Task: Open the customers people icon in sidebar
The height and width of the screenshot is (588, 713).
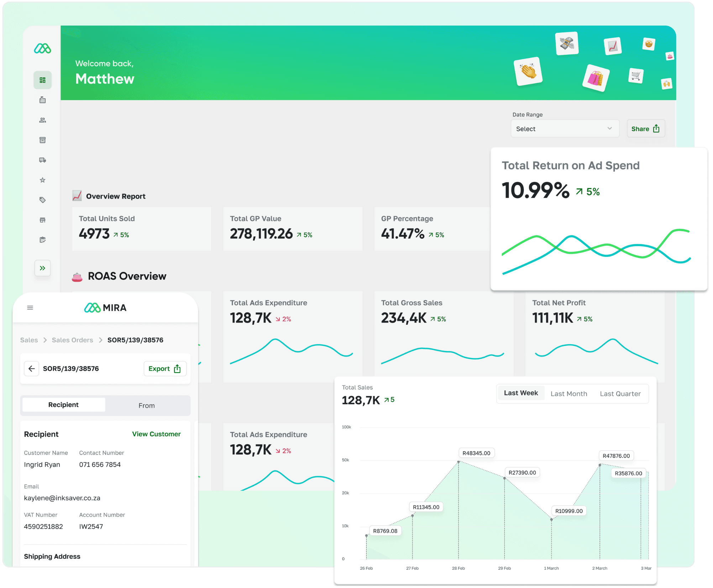Action: pos(42,120)
